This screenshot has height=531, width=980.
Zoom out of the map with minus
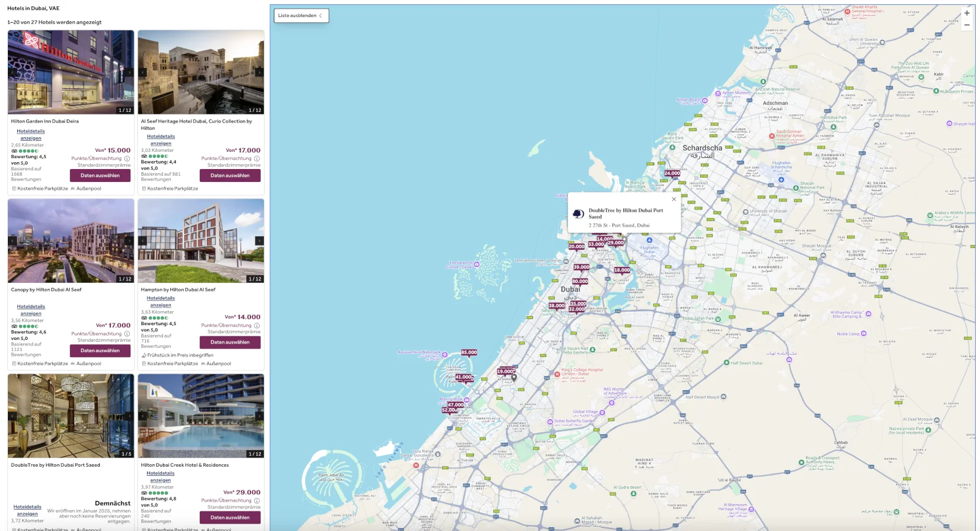967,25
